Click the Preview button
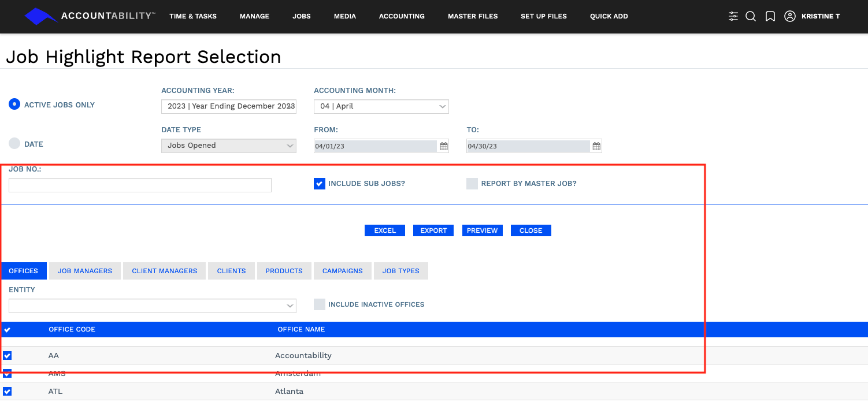This screenshot has height=402, width=868. point(482,230)
